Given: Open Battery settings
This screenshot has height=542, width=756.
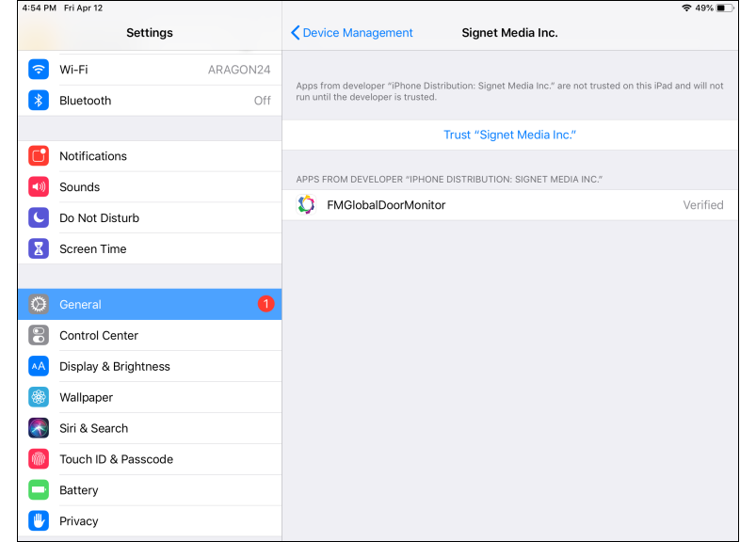Looking at the screenshot, I should pos(79,490).
